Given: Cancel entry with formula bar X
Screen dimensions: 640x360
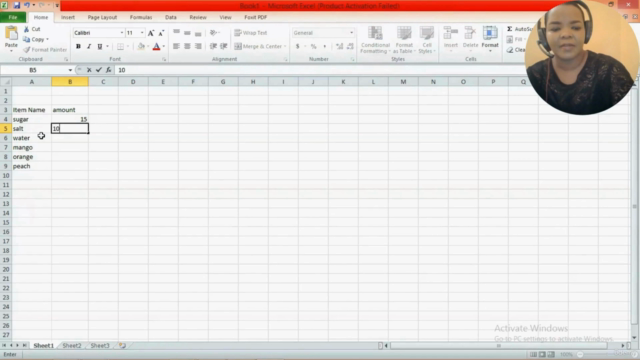Looking at the screenshot, I should 89,70.
